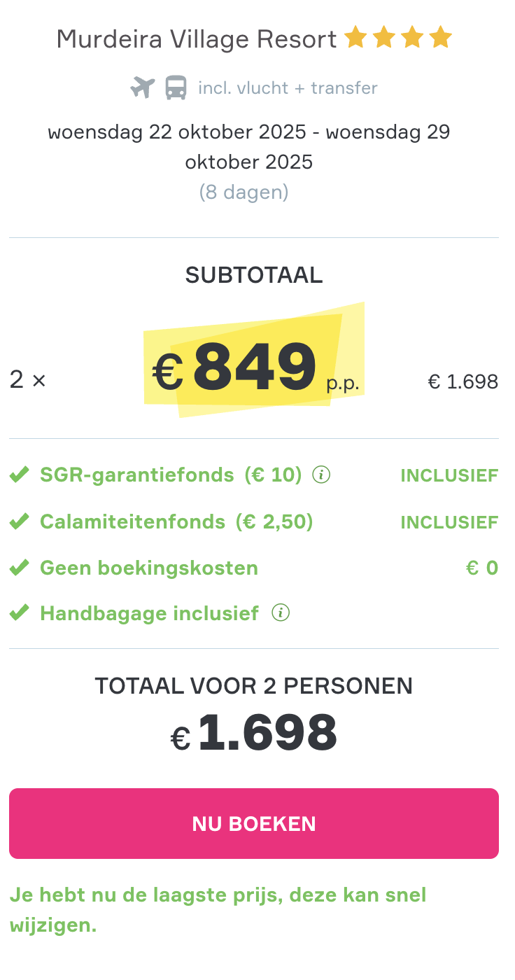Screen dimensions: 515x980
Task: Expand the 8 dagen duration details
Action: (244, 192)
